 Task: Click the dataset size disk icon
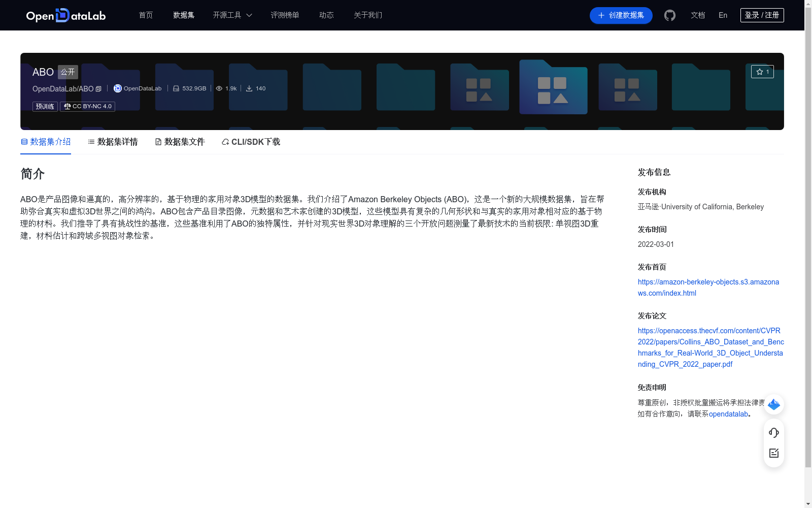[176, 88]
